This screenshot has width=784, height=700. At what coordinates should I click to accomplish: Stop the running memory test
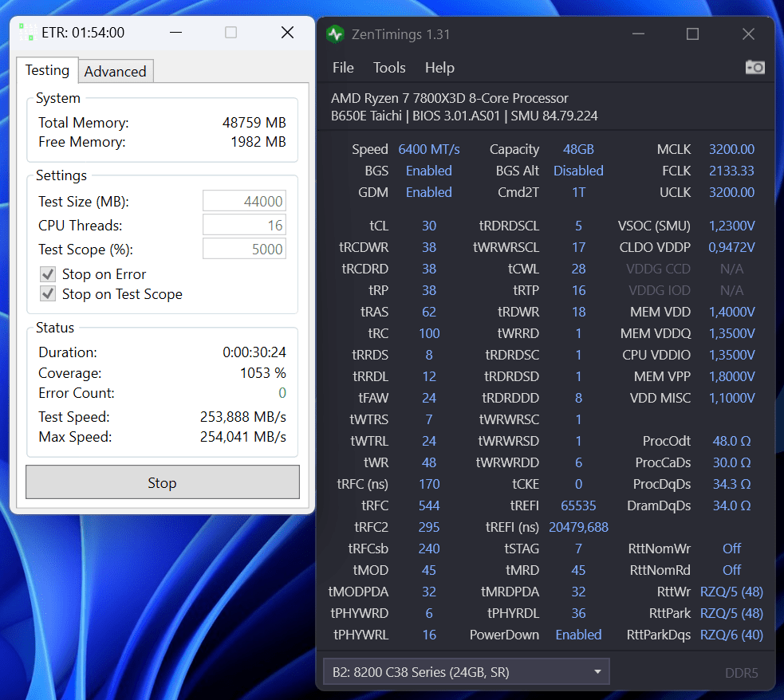click(x=163, y=482)
